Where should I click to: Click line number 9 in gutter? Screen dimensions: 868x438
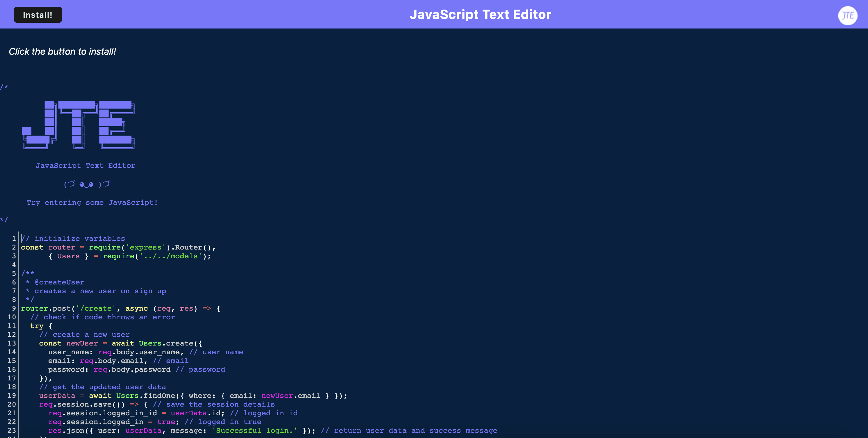click(x=14, y=308)
